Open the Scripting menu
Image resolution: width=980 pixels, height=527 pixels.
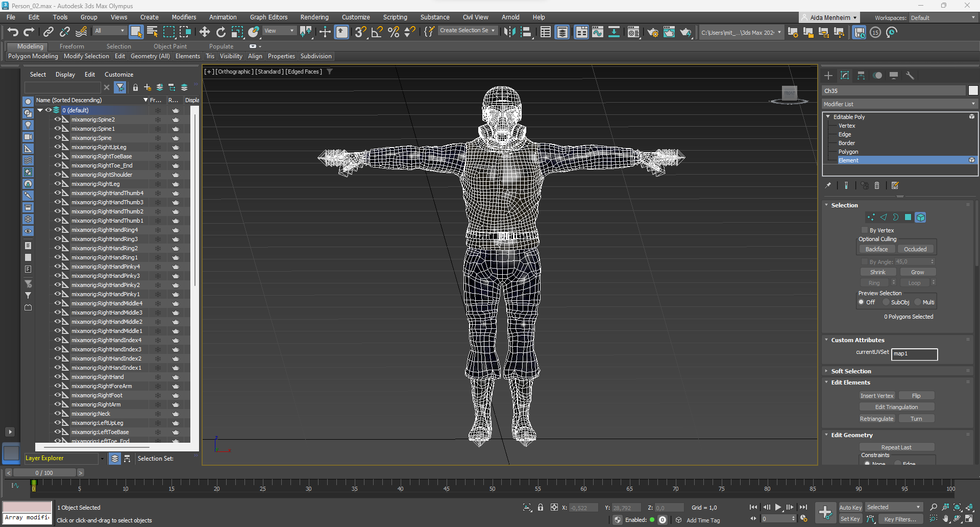pos(395,17)
